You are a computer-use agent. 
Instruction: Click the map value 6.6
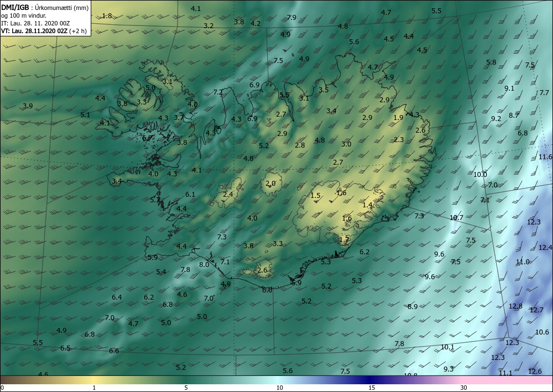coord(114,351)
